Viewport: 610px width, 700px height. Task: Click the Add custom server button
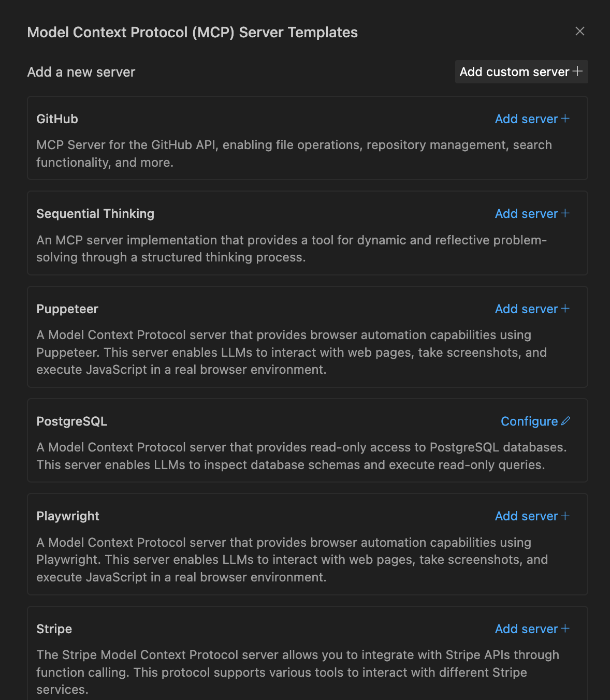point(520,71)
